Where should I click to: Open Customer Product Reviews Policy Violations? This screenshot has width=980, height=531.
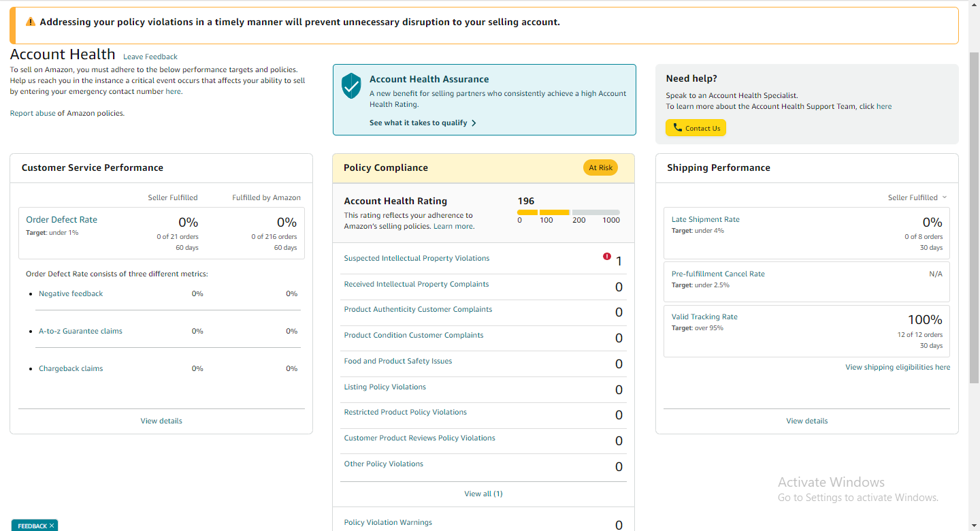420,438
